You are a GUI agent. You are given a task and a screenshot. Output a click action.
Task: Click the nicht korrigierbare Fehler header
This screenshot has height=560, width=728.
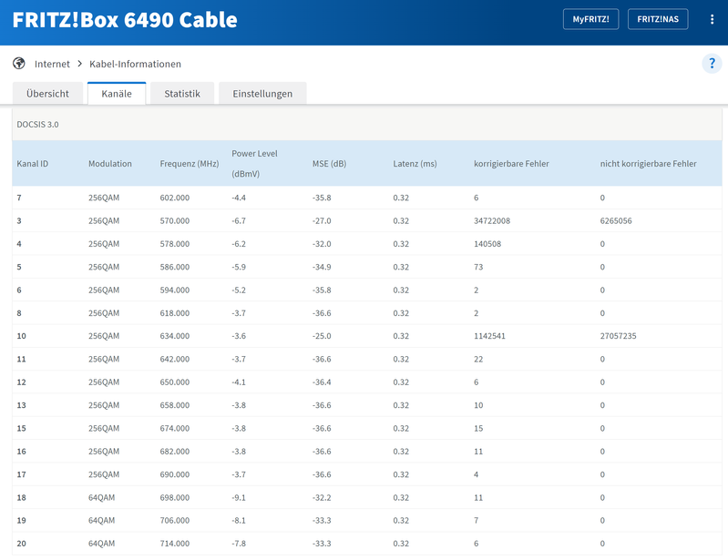[648, 164]
